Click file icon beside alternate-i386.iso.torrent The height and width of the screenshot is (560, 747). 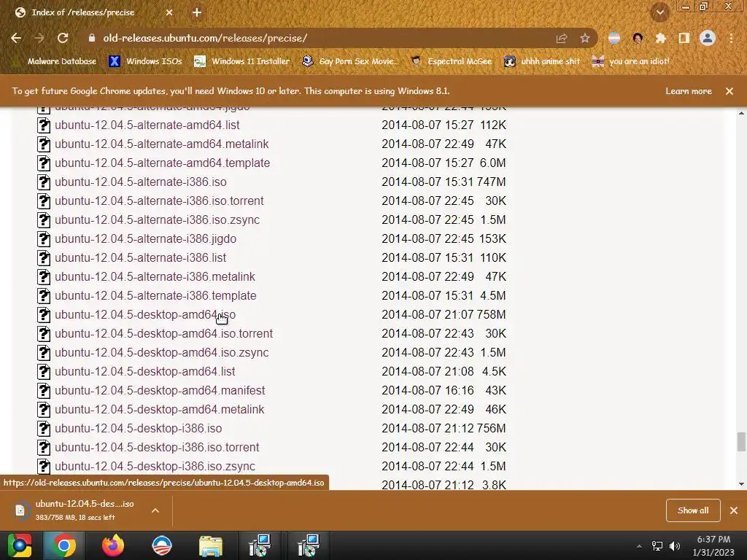44,201
